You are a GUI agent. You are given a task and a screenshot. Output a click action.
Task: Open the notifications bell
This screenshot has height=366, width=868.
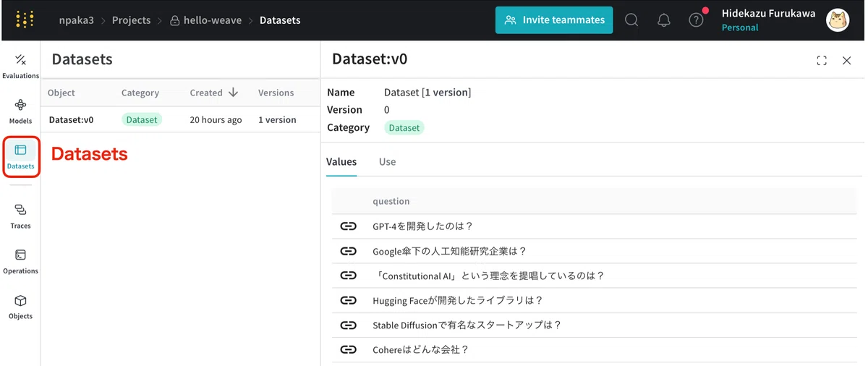(663, 20)
